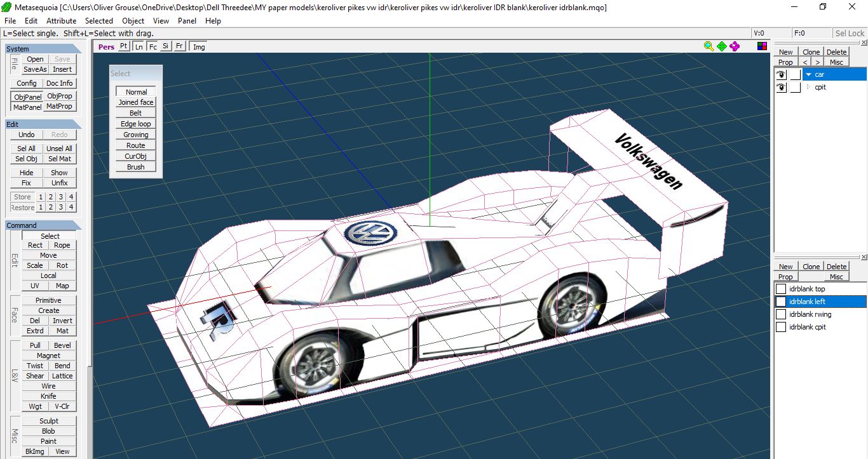
Task: Expand the cpit object tree arrow
Action: [x=808, y=88]
